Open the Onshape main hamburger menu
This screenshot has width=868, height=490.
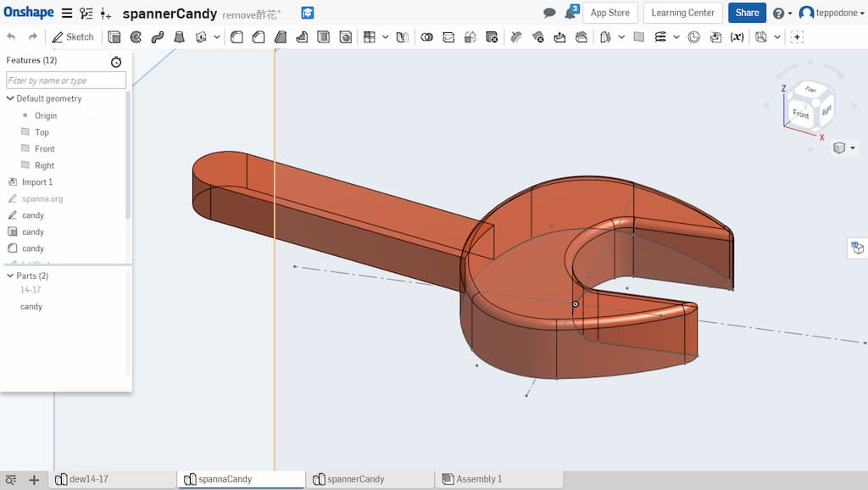pyautogui.click(x=66, y=13)
